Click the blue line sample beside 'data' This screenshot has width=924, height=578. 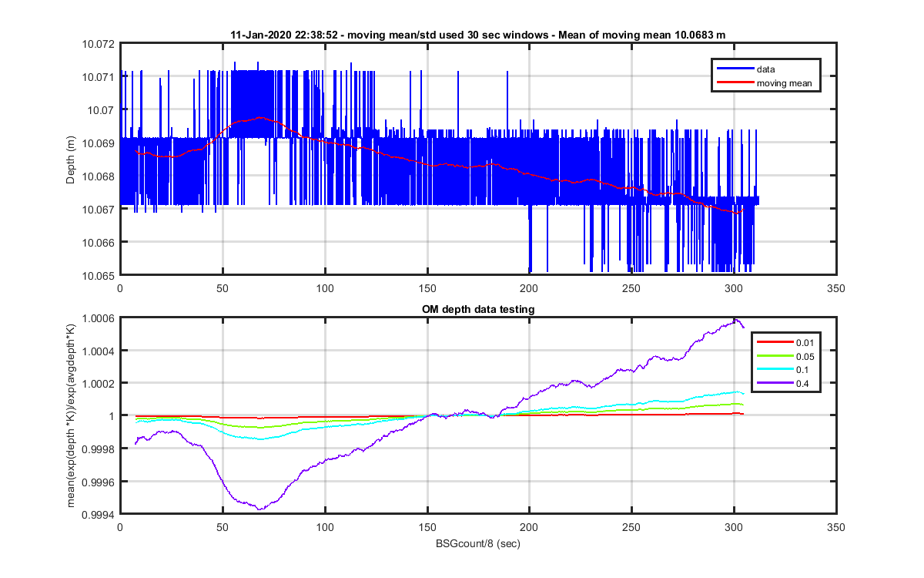(735, 69)
